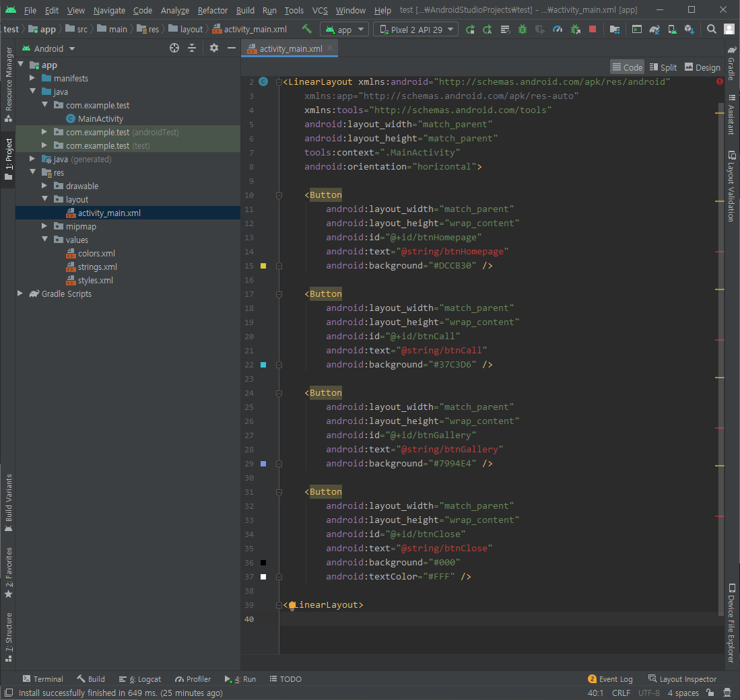Click the gutter class icon on line 2
740x700 pixels.
tap(263, 81)
